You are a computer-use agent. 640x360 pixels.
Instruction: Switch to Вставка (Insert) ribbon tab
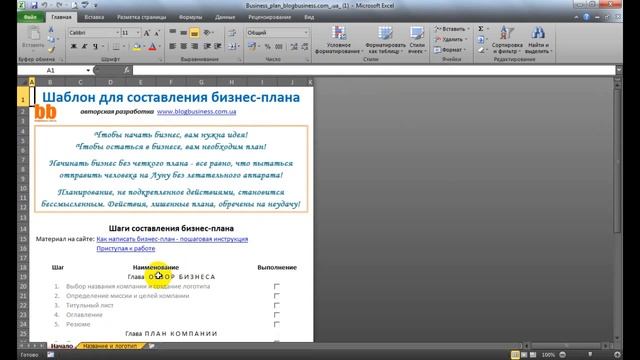(94, 17)
